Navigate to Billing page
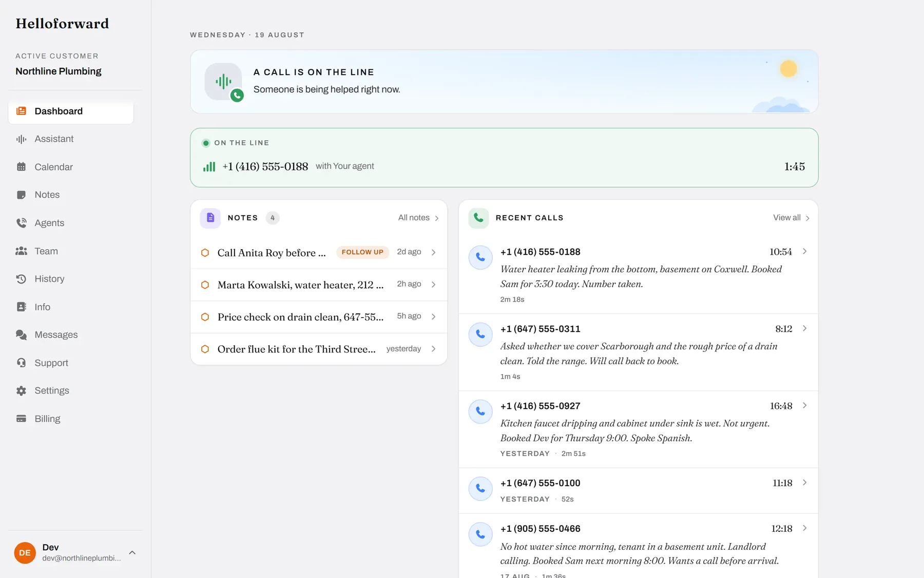The width and height of the screenshot is (924, 578). click(71, 419)
